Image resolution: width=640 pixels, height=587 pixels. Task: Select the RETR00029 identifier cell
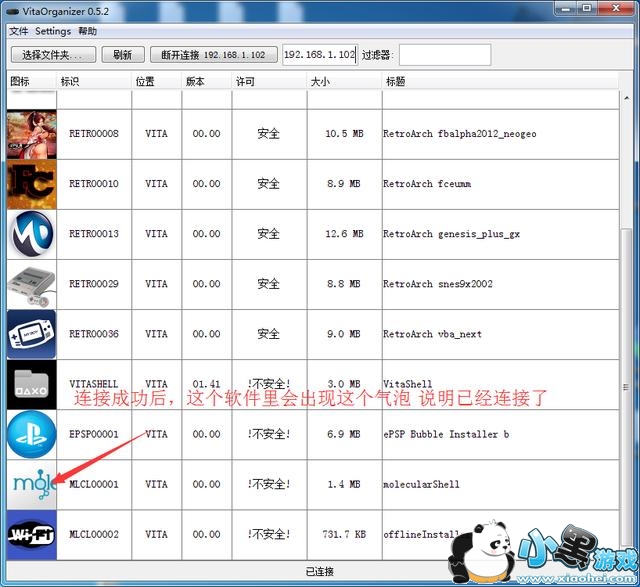pyautogui.click(x=94, y=284)
